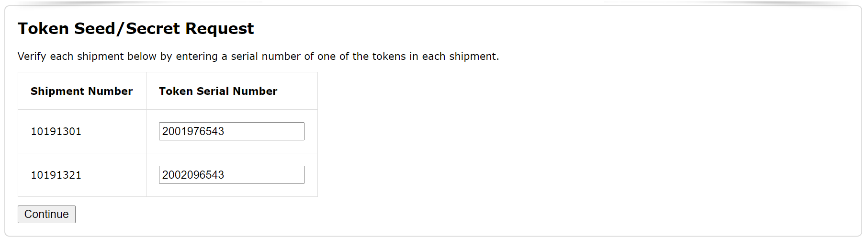Viewport: 868px width, 240px height.
Task: Focus the serial number field for shipment 10191321
Action: pyautogui.click(x=231, y=175)
